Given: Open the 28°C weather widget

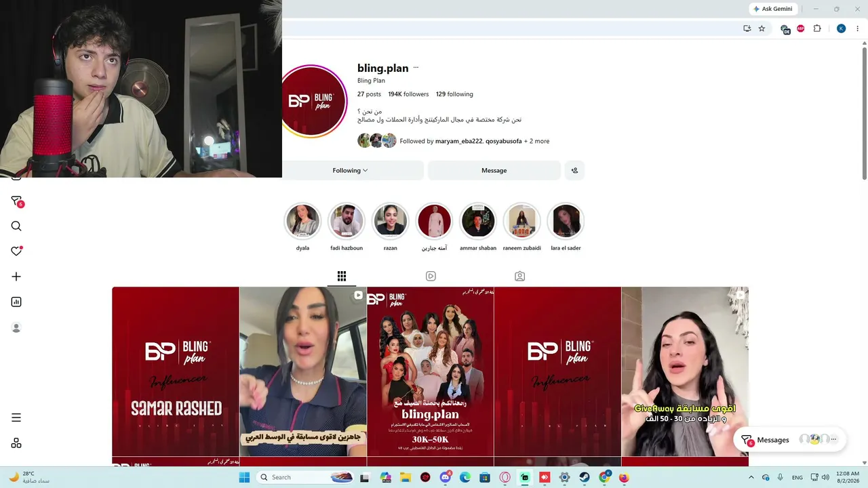Looking at the screenshot, I should click(x=28, y=477).
